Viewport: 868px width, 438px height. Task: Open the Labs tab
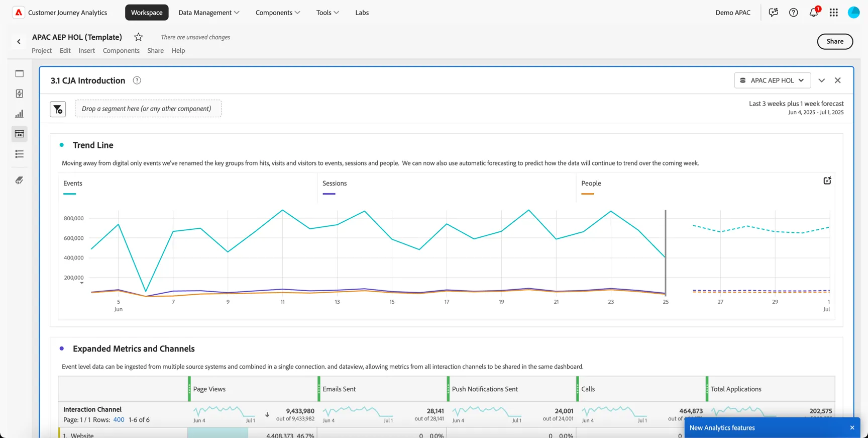[x=362, y=13]
